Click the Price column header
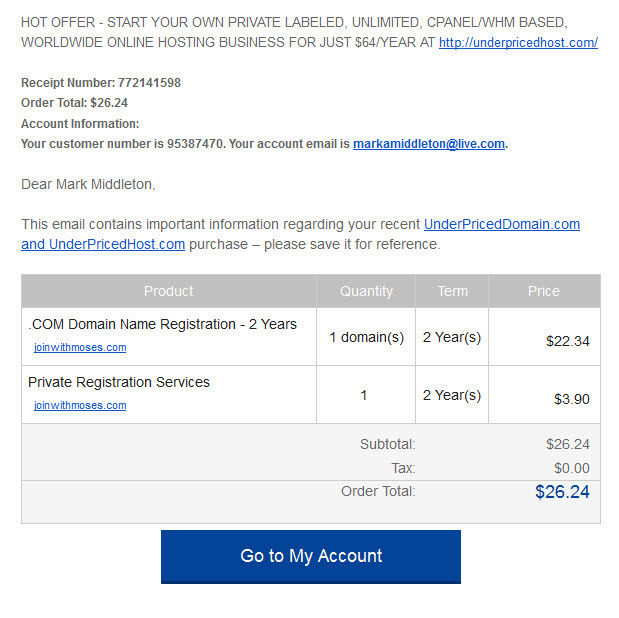The width and height of the screenshot is (619, 618). point(544,291)
